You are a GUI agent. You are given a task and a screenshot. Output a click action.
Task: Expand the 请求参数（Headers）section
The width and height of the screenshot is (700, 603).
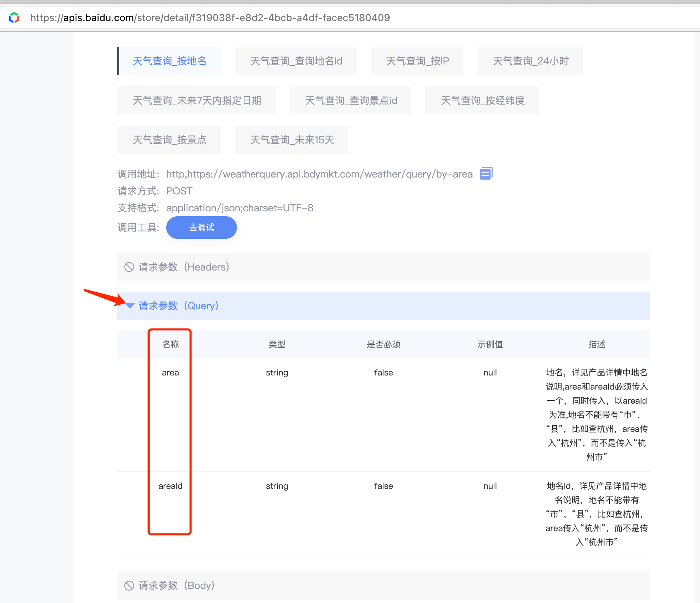184,267
